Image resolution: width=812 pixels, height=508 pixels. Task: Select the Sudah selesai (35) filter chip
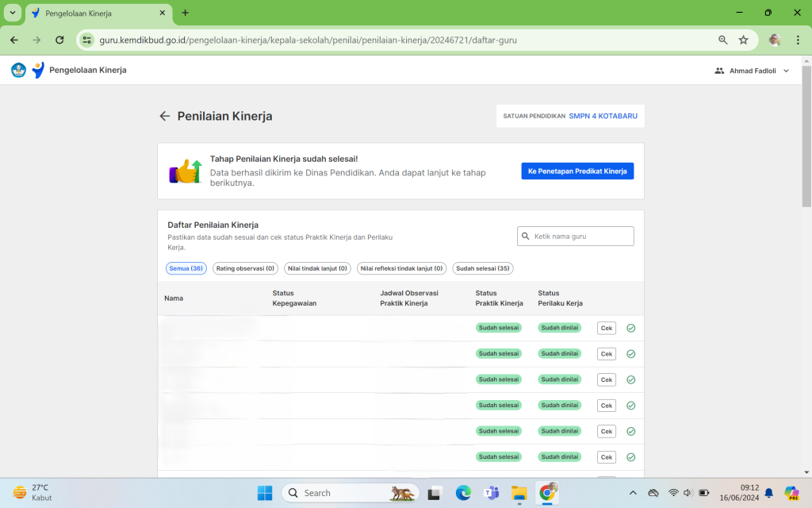coord(482,268)
